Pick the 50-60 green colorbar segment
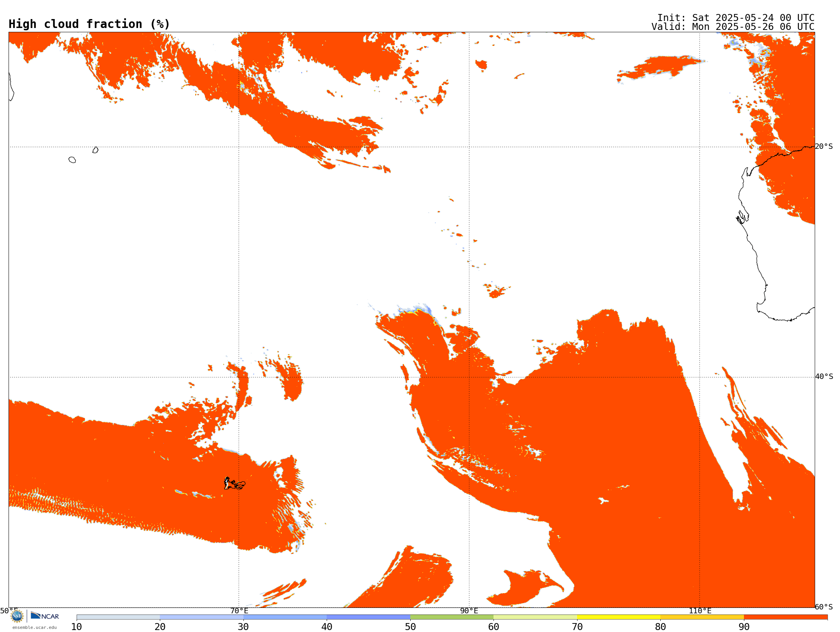840x632 pixels. click(452, 617)
